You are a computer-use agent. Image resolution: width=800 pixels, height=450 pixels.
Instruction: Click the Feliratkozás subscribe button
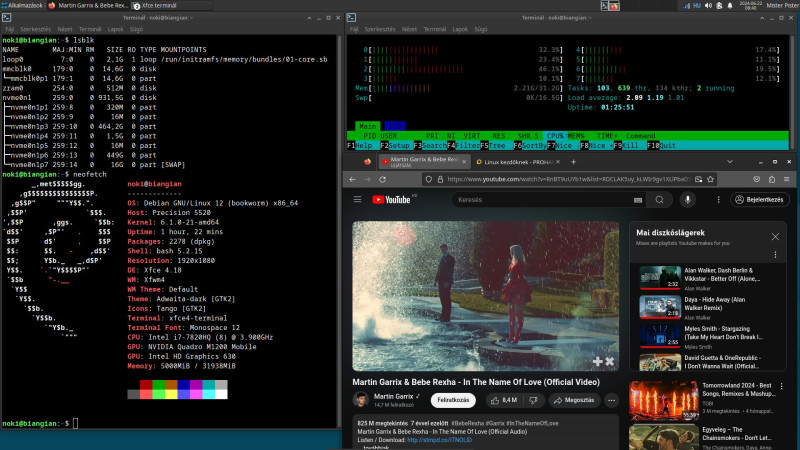coord(453,401)
